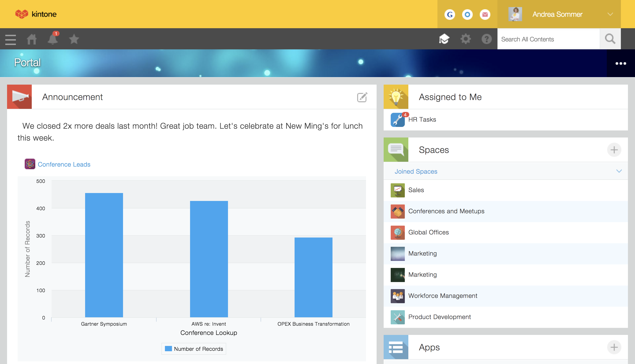Go to the Home portal icon
The height and width of the screenshot is (364, 635).
32,39
